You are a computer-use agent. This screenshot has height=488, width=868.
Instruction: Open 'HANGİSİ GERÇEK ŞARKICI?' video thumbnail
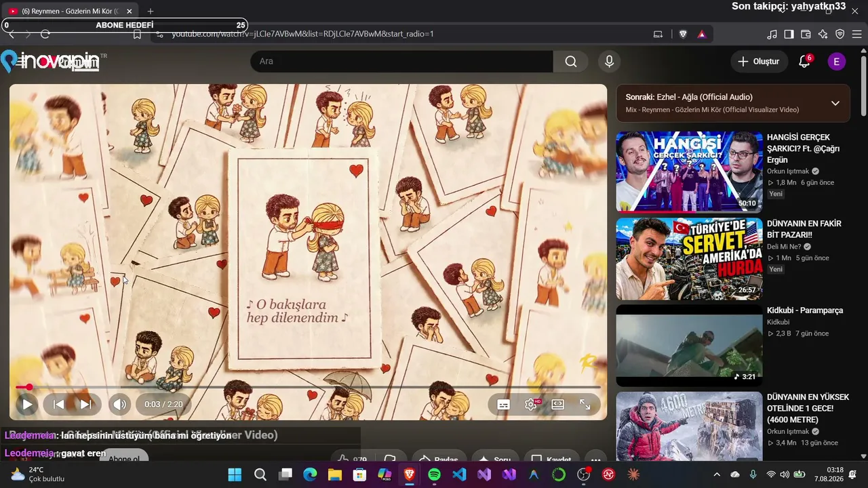coord(689,172)
